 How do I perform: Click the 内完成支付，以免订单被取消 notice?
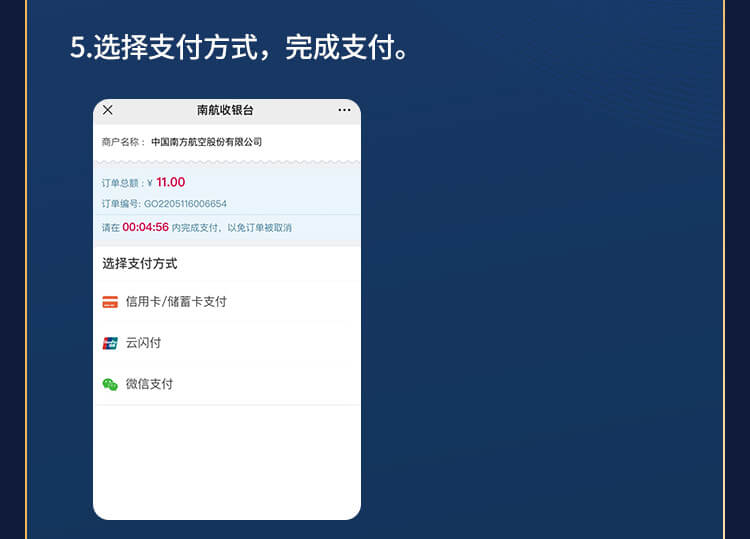[232, 228]
